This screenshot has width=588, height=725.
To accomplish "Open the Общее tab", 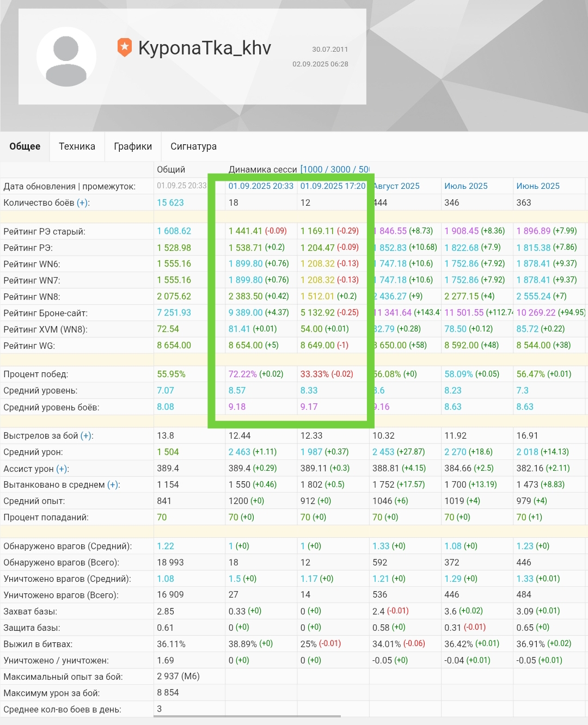I will (x=25, y=146).
